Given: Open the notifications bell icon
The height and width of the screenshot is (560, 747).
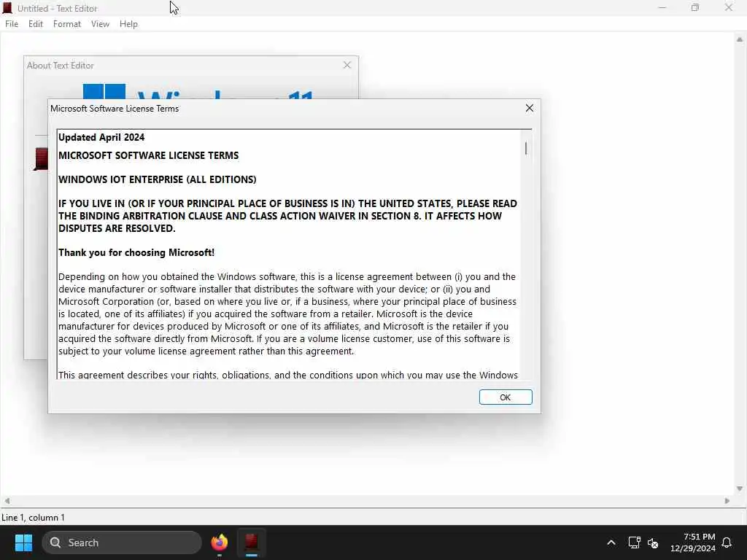Looking at the screenshot, I should coord(727,542).
